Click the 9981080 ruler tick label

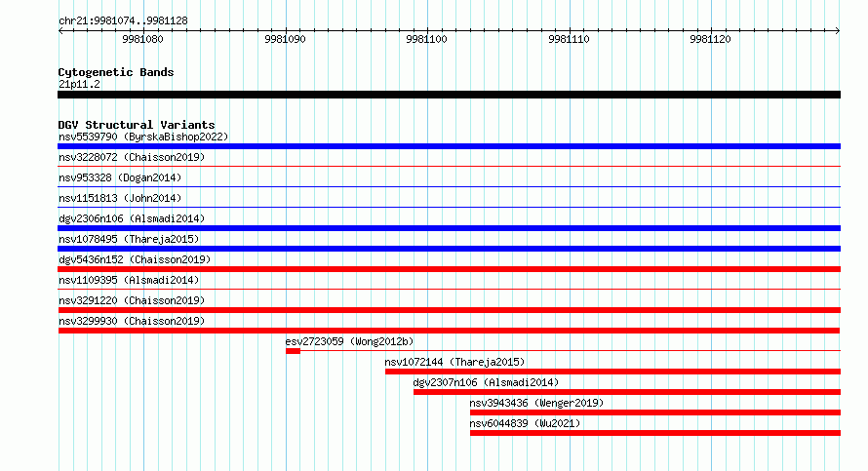[142, 39]
